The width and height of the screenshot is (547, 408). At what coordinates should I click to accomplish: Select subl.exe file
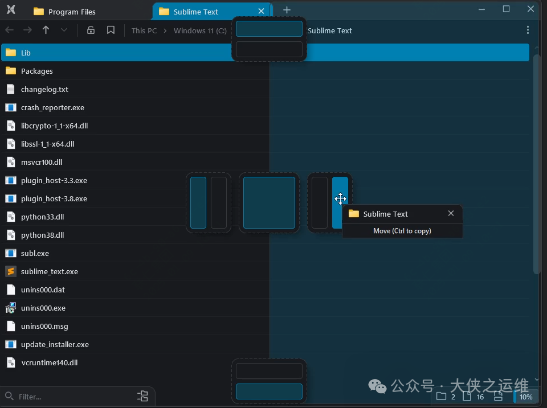click(265, 253)
